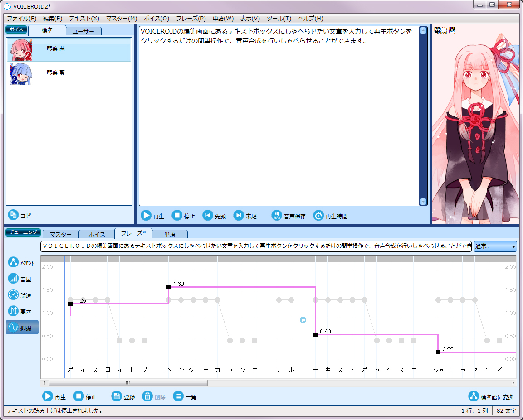Click the コピー copy icon in voice panel
Image resolution: width=523 pixels, height=420 pixels.
coord(13,215)
